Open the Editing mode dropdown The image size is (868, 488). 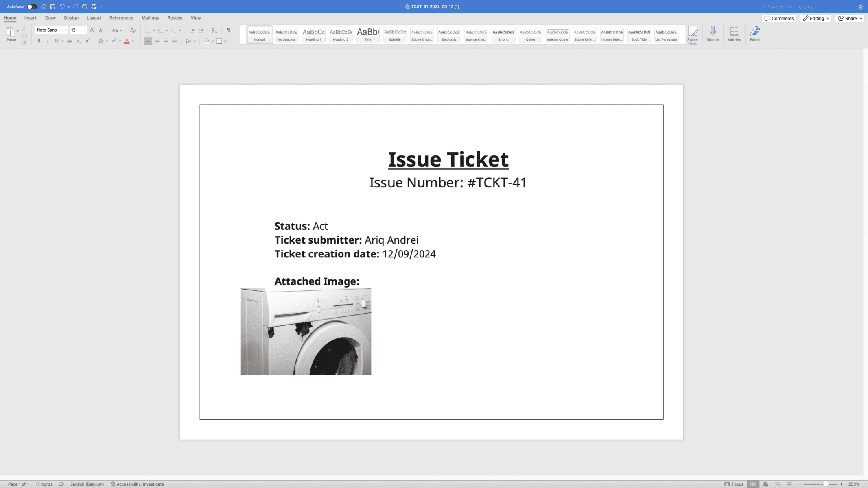pyautogui.click(x=816, y=18)
